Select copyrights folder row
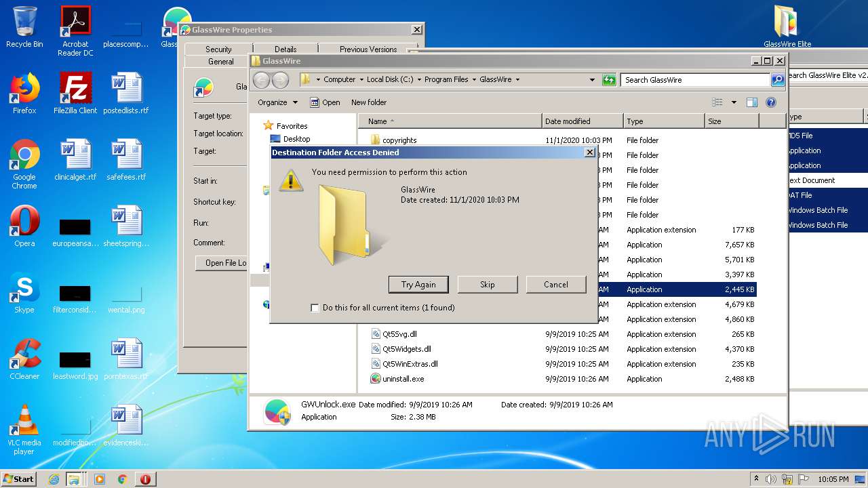868x488 pixels. 558,140
